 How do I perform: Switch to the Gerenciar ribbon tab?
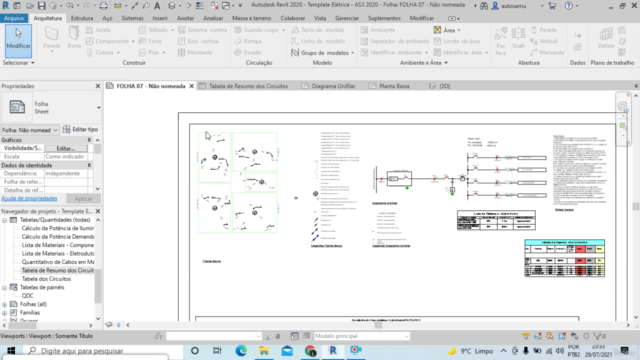[347, 18]
